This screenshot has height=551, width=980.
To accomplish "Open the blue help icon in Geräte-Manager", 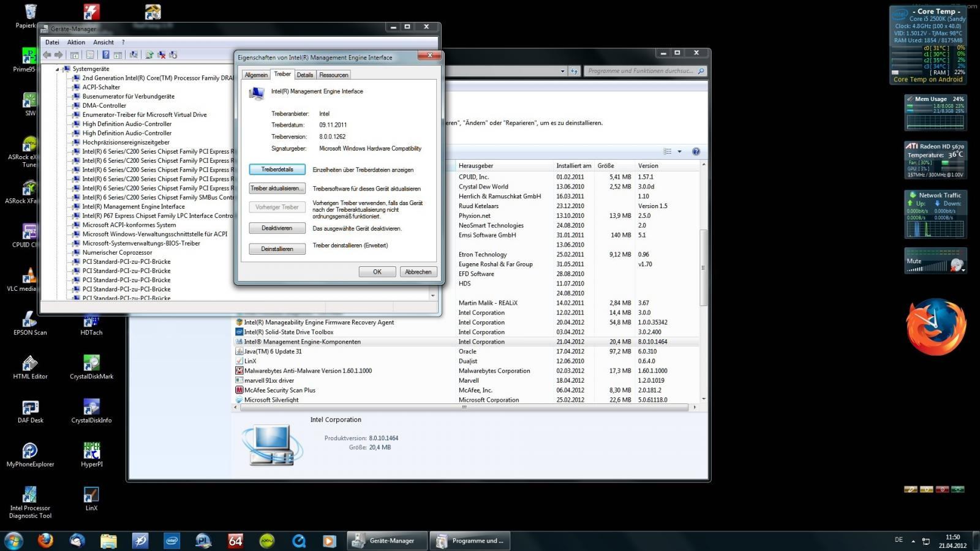I will 106,55.
